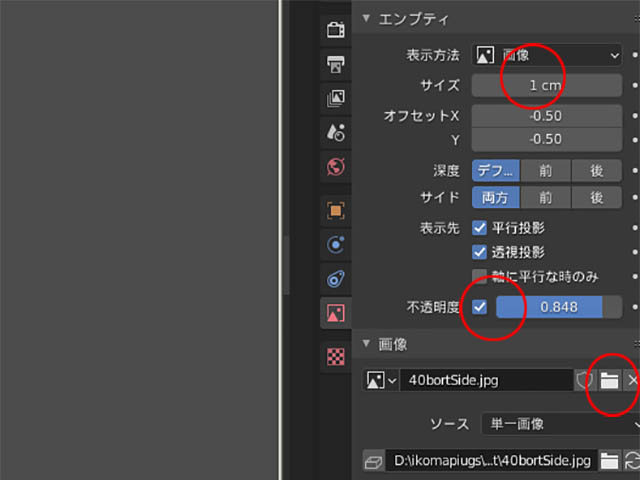Open the Scene properties tab
The image size is (640, 480).
(x=336, y=132)
